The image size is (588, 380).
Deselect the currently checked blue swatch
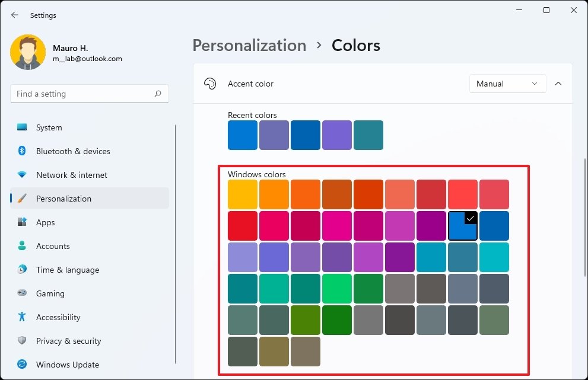463,226
